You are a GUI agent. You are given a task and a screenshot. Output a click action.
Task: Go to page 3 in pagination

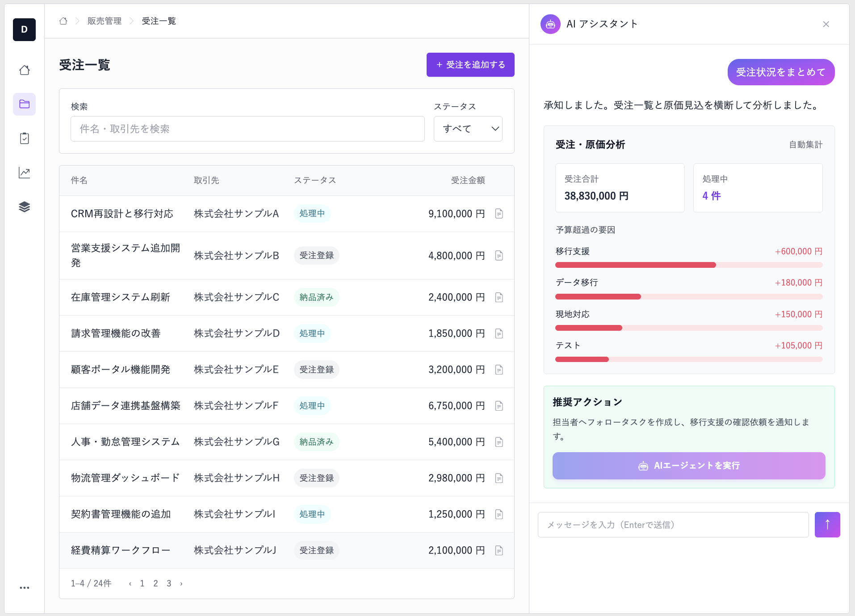coord(169,583)
